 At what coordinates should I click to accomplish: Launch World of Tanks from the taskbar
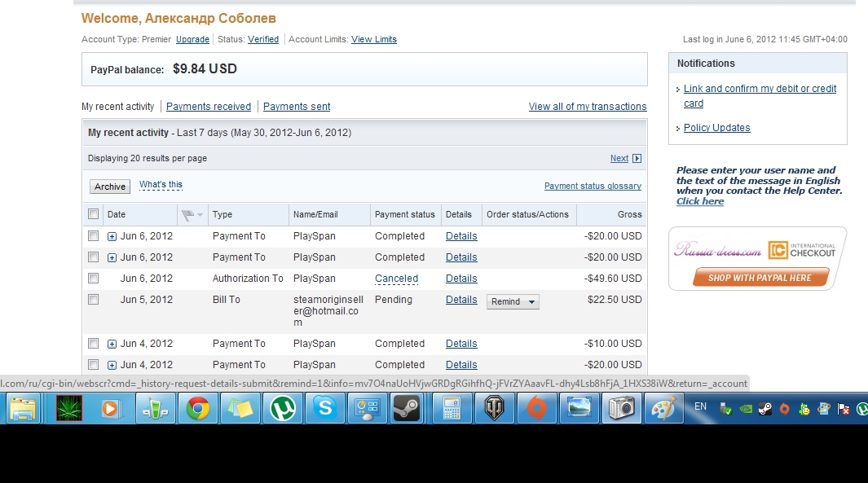tap(495, 409)
